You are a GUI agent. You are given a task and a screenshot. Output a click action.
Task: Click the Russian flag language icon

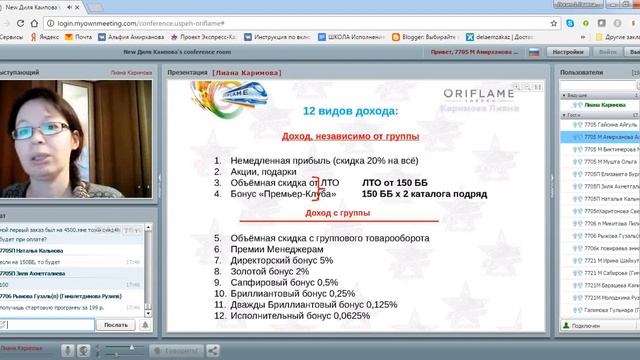point(534,52)
